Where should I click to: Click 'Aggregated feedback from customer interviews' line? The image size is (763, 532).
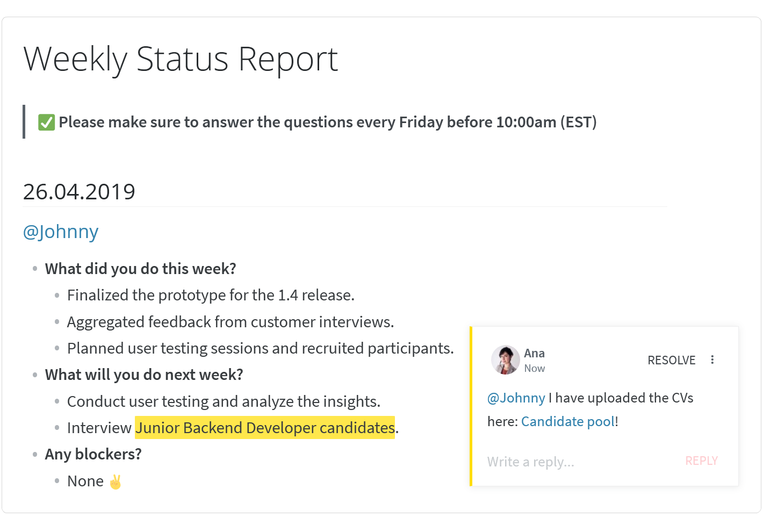[x=231, y=322]
